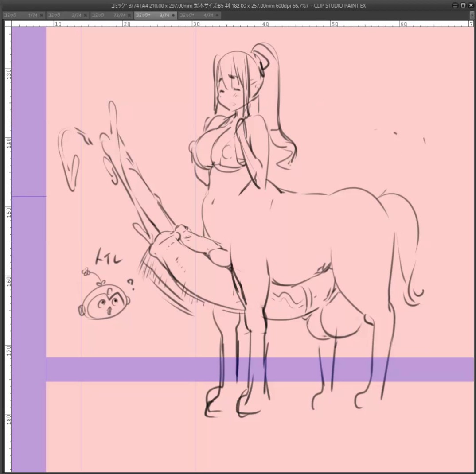
Task: Select the コミック 4/74 tab
Action: (x=199, y=15)
